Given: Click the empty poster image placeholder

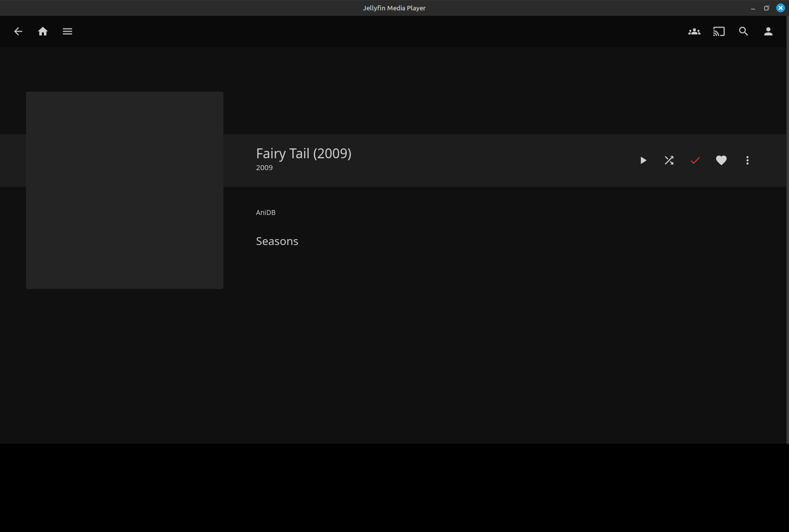Looking at the screenshot, I should [125, 190].
